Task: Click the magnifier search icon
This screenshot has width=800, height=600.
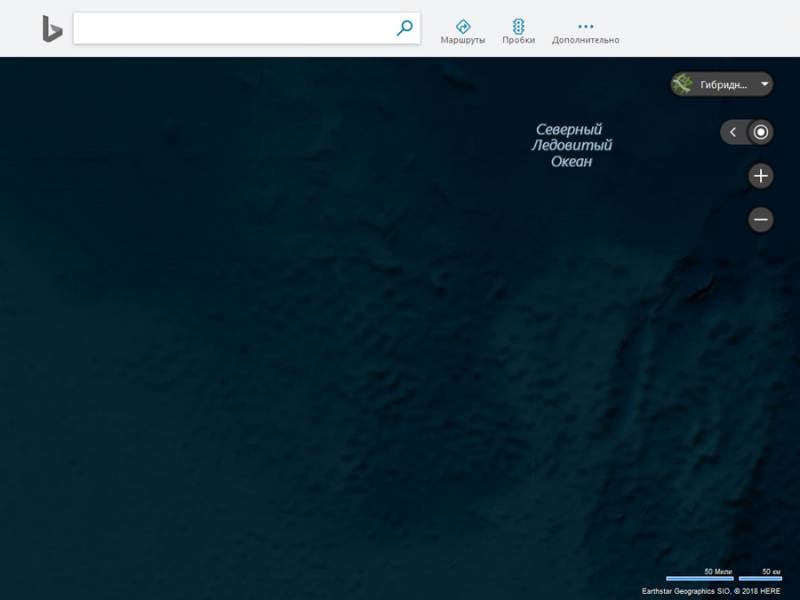Action: click(x=405, y=28)
